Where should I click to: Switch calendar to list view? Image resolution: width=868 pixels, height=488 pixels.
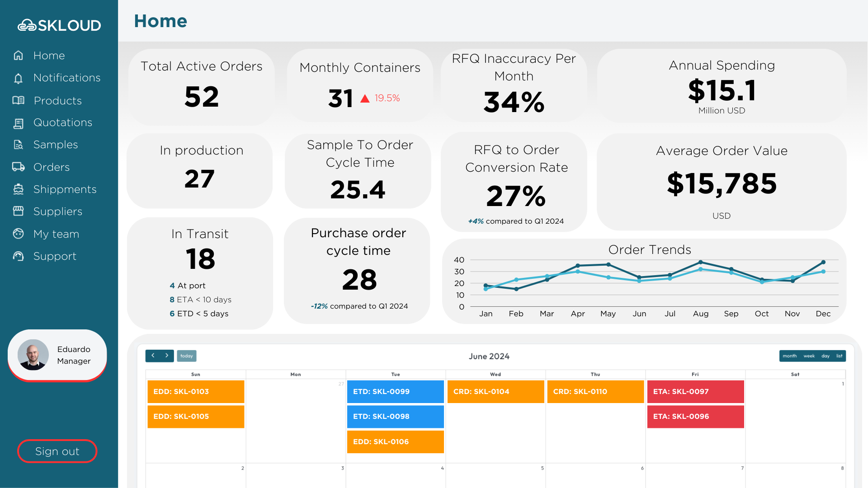point(840,356)
